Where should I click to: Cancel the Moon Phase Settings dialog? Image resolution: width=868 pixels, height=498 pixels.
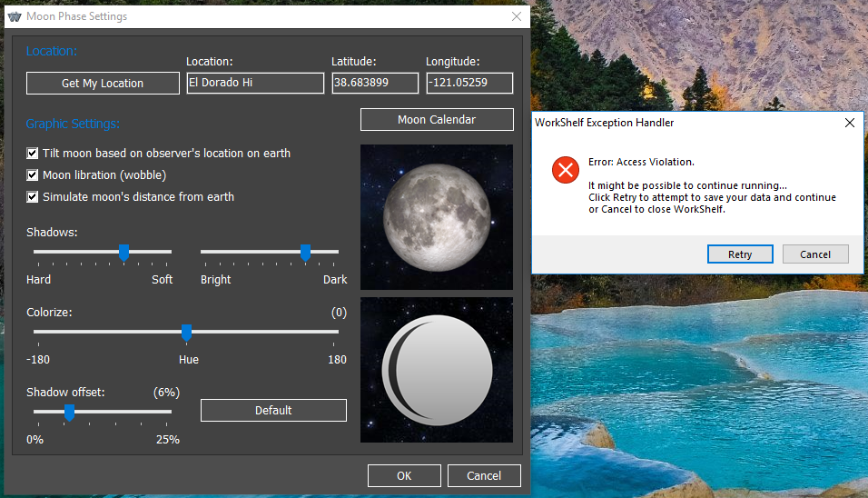point(484,475)
